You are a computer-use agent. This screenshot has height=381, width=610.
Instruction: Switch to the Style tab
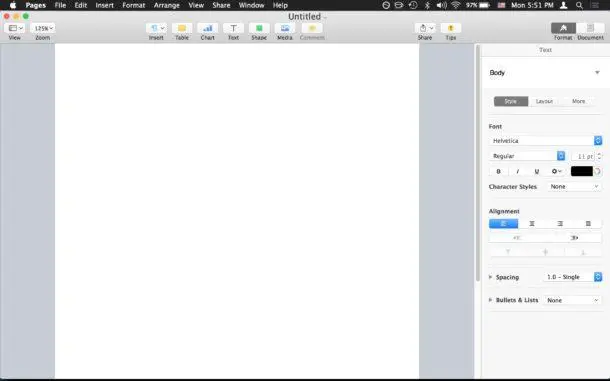click(x=511, y=101)
